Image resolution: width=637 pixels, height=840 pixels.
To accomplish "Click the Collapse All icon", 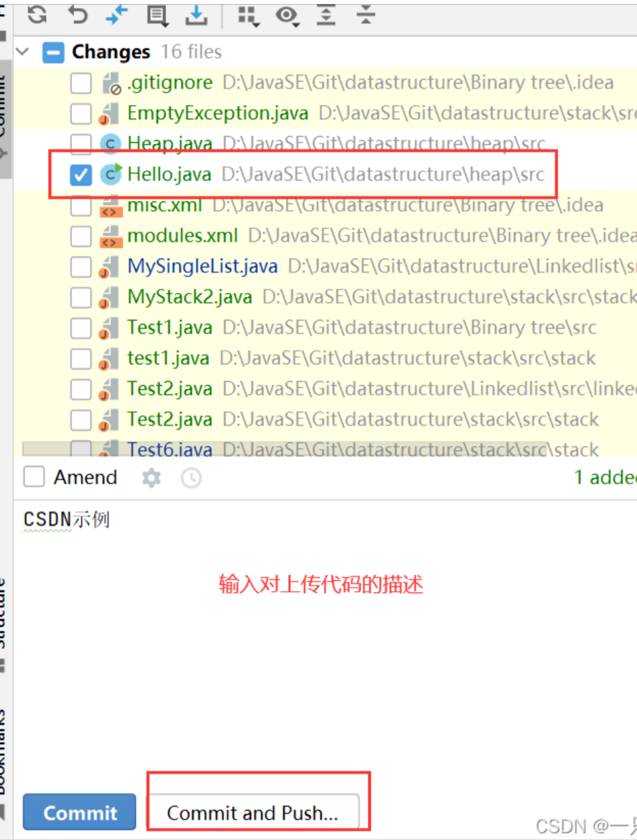I will [366, 15].
